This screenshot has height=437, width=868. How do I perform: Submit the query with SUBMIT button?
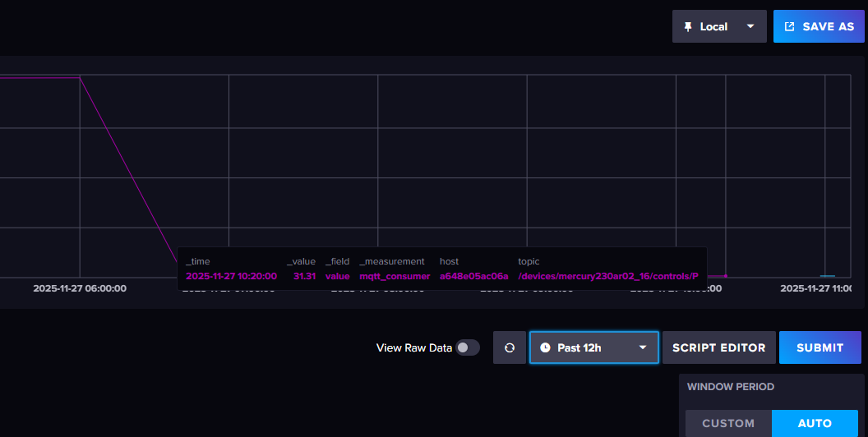pos(820,347)
